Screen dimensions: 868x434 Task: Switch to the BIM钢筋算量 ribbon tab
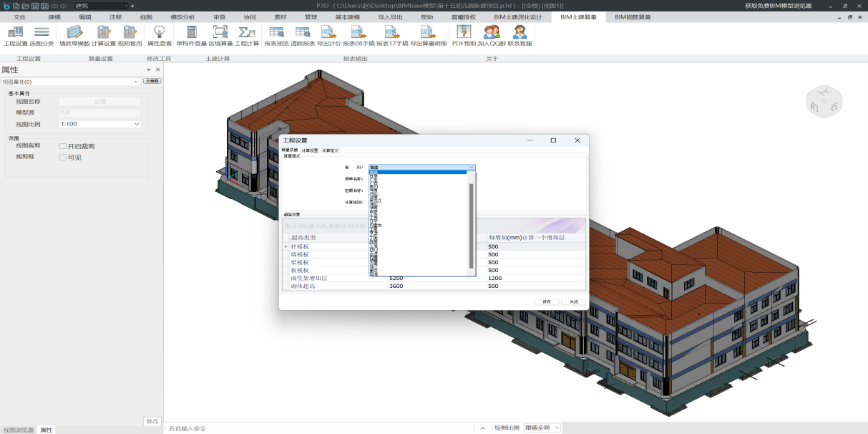coord(633,16)
